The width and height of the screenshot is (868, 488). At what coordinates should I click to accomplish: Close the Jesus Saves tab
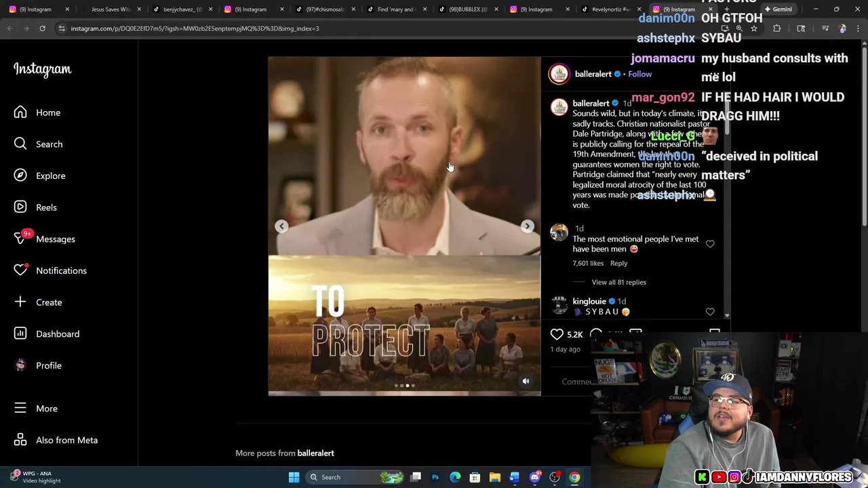(139, 9)
